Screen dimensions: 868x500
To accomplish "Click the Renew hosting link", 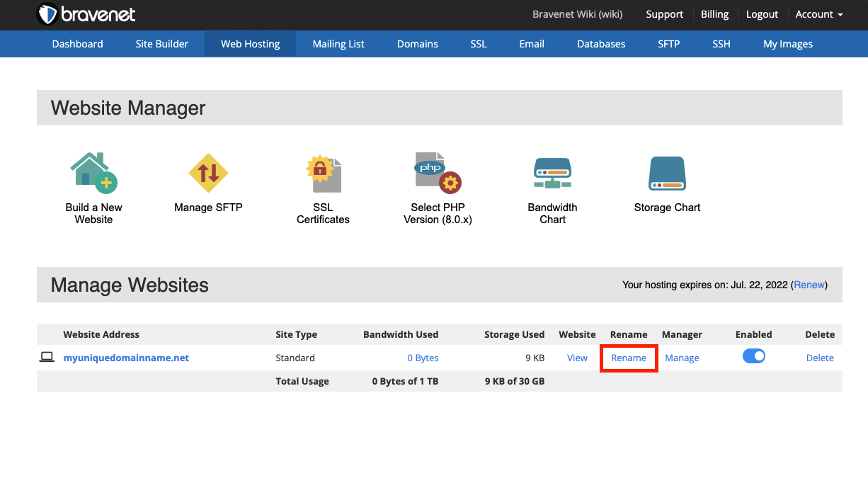I will 809,285.
